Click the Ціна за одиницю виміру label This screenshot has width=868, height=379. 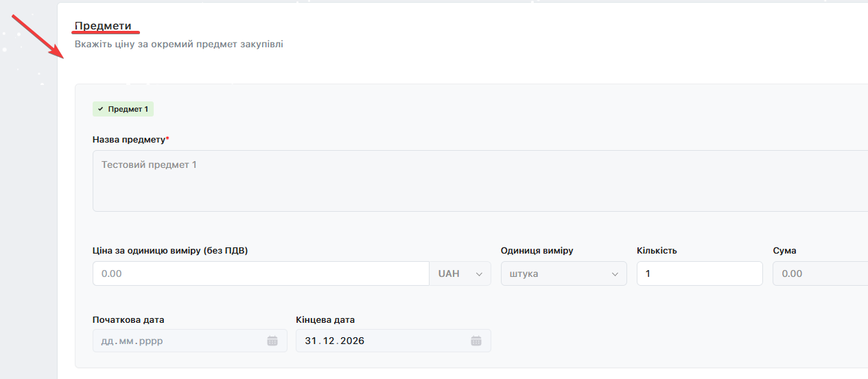pos(169,250)
